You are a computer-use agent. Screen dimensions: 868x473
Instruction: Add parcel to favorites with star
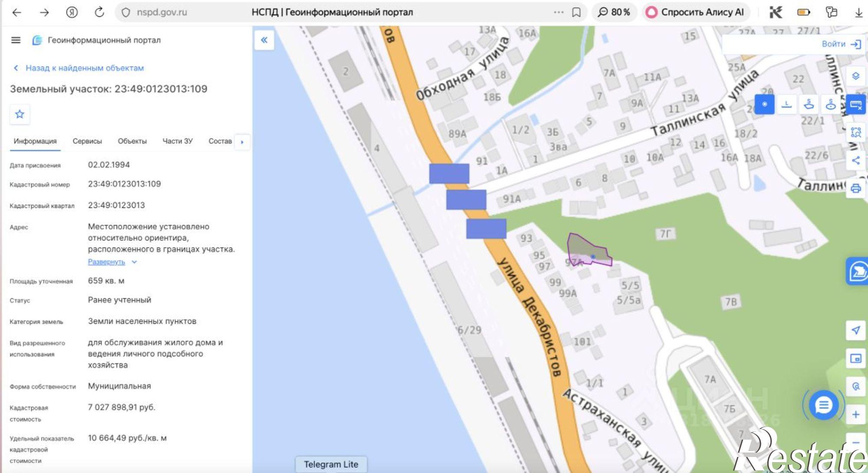pyautogui.click(x=20, y=114)
